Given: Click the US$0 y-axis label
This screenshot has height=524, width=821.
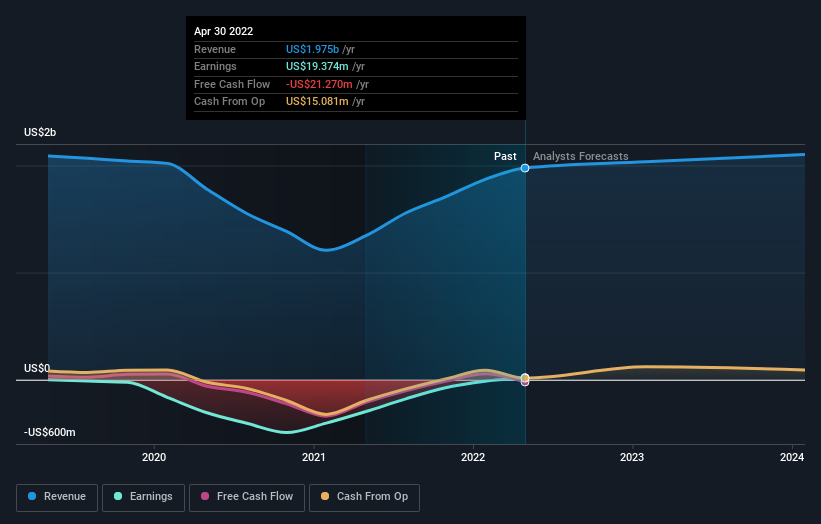Looking at the screenshot, I should pos(37,369).
